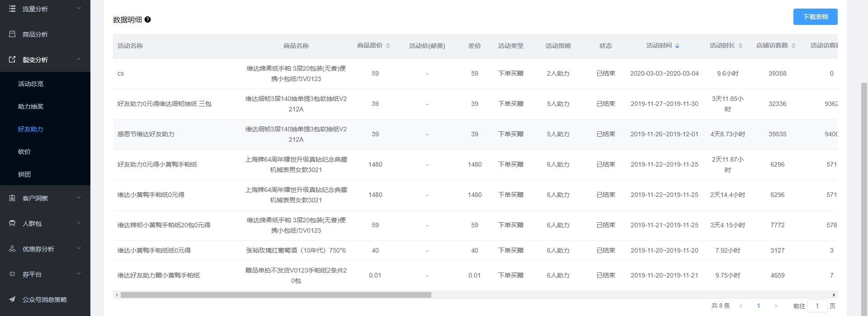Go to the 砍价 page

coord(24,152)
